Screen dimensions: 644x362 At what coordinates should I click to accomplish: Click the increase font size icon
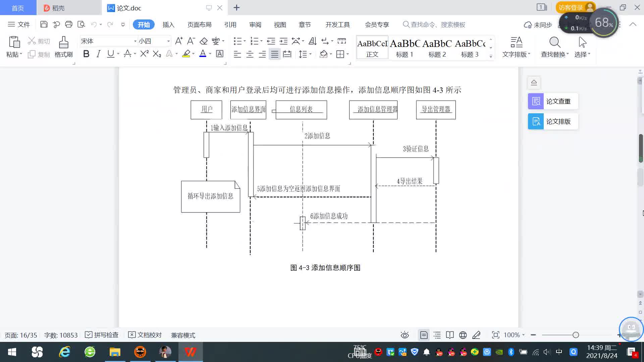pos(179,41)
